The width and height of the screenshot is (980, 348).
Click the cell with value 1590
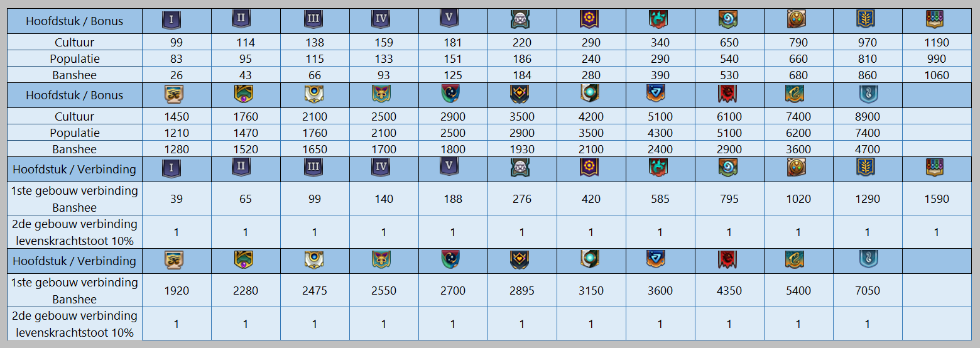click(937, 199)
